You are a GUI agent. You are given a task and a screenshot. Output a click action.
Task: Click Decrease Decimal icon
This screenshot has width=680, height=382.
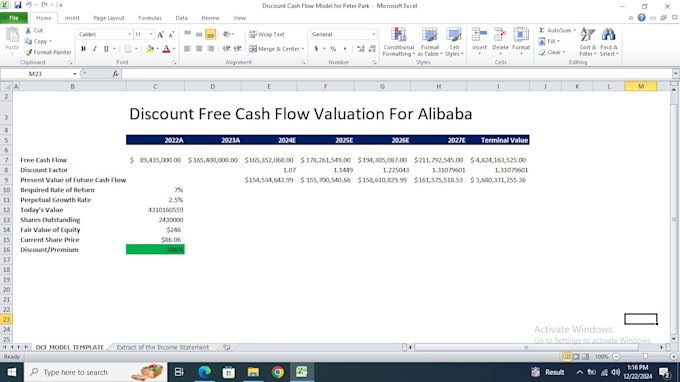tap(372, 49)
